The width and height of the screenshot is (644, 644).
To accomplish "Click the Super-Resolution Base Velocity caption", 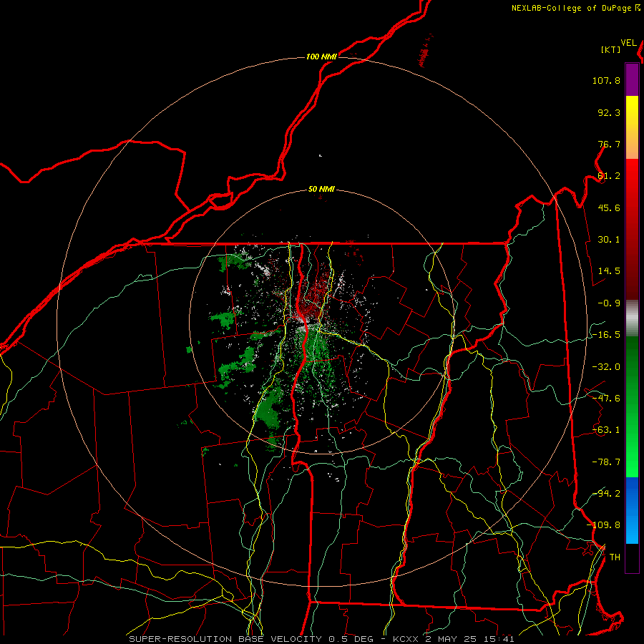I will tap(321, 639).
